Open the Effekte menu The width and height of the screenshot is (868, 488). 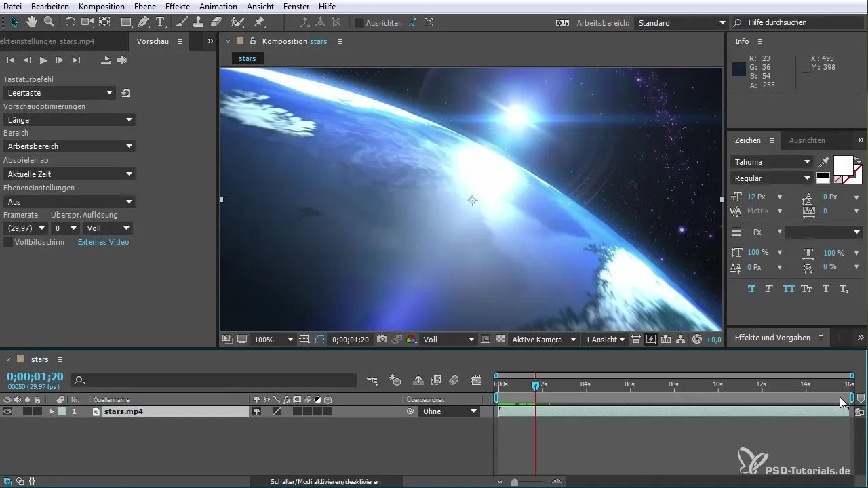click(x=178, y=6)
